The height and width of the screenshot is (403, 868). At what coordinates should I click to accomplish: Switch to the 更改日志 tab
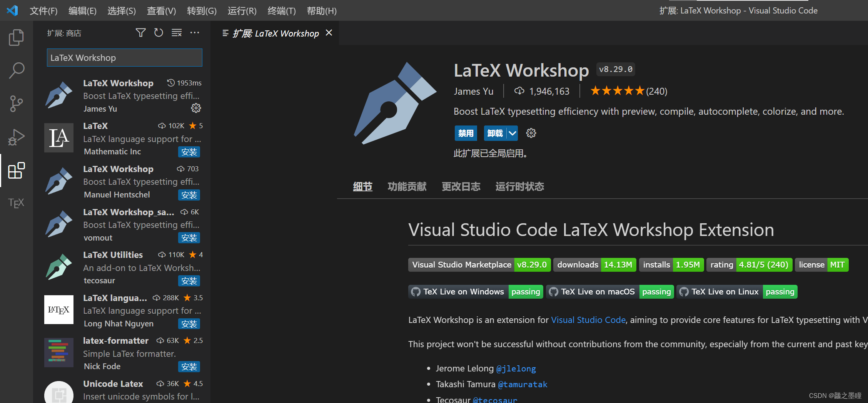tap(461, 186)
